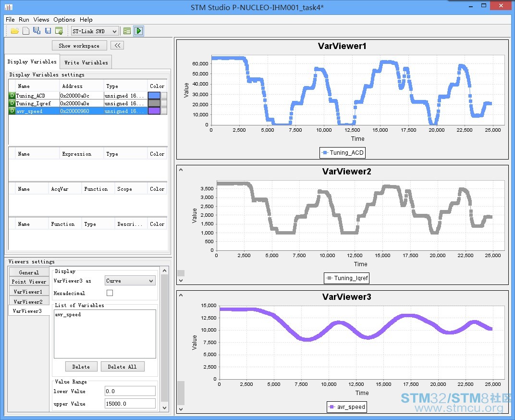Click the Scope column header
Screen dimensions: 515x420
(x=131, y=189)
